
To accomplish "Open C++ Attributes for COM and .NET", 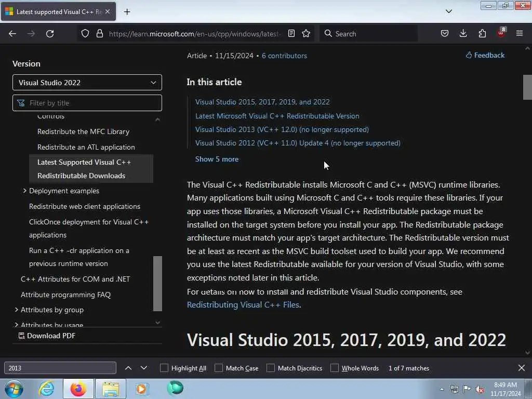I will coord(75,279).
